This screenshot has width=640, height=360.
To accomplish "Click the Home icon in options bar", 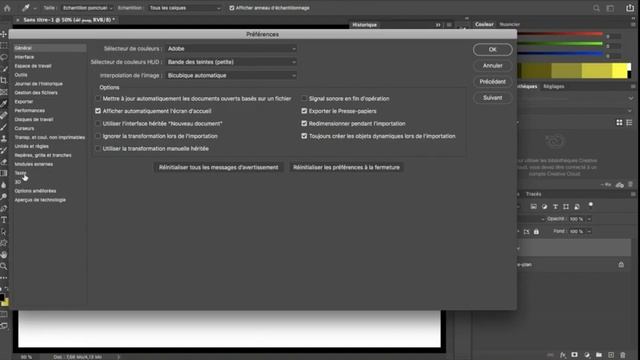I will tap(7, 8).
